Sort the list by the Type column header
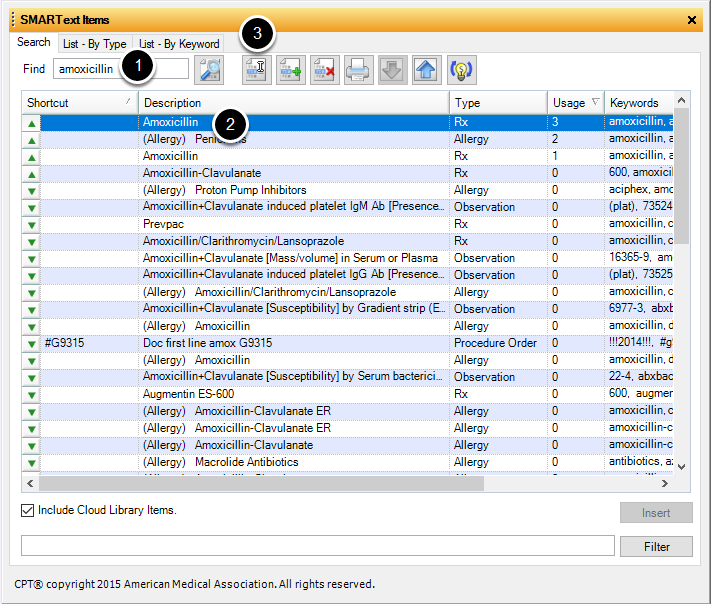This screenshot has height=604, width=711. pos(498,103)
